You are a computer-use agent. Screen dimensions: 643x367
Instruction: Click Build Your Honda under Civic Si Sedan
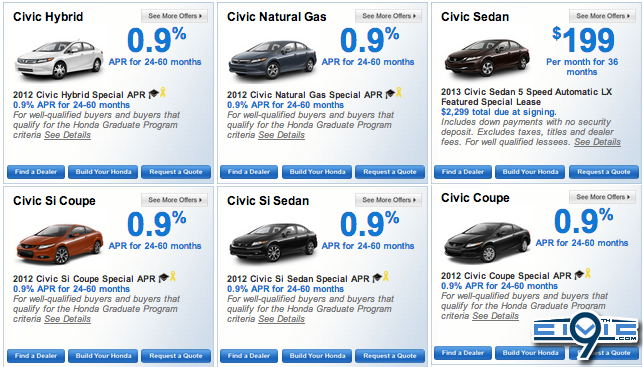pos(317,356)
